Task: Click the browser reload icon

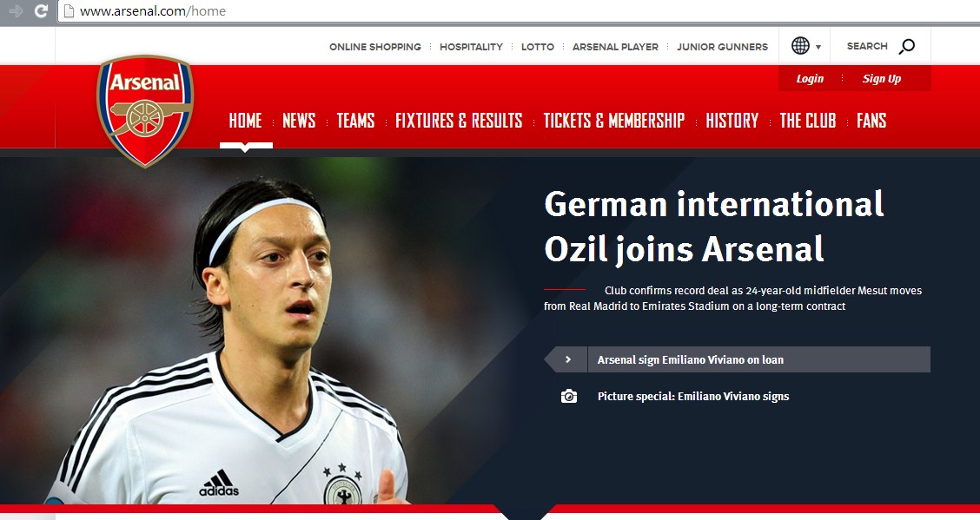Action: (x=41, y=10)
